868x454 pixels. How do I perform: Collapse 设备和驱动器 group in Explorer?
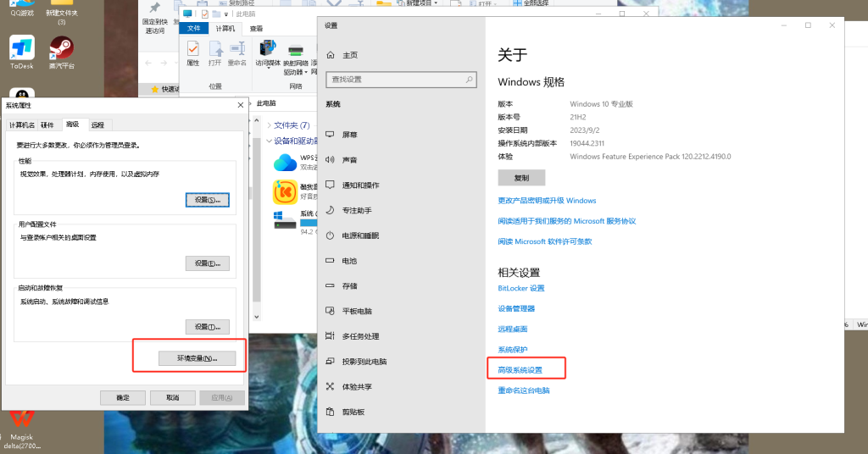269,141
